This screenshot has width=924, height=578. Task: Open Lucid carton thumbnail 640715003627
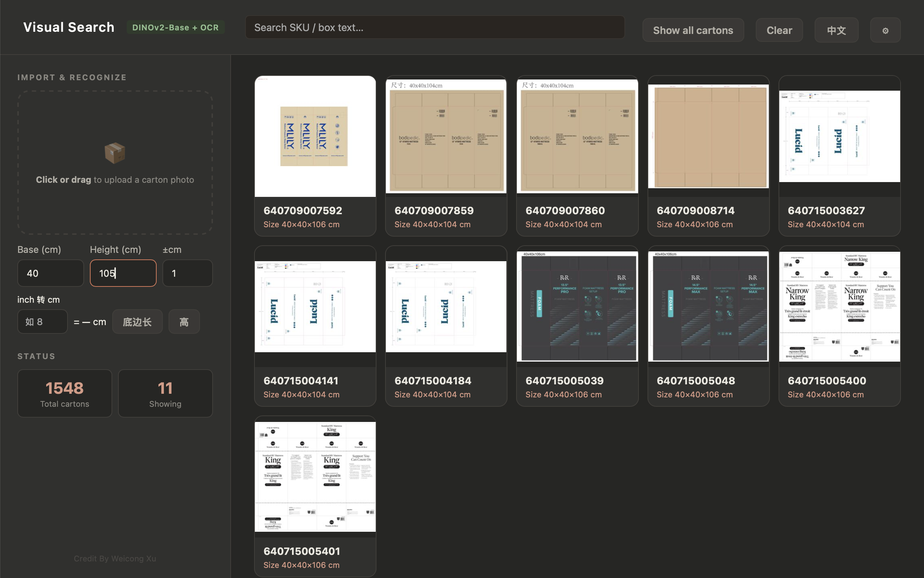839,137
